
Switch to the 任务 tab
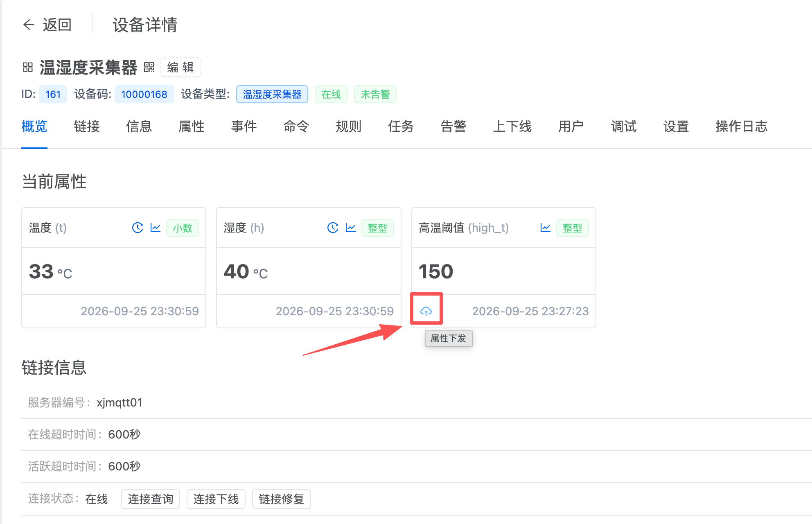click(x=401, y=126)
